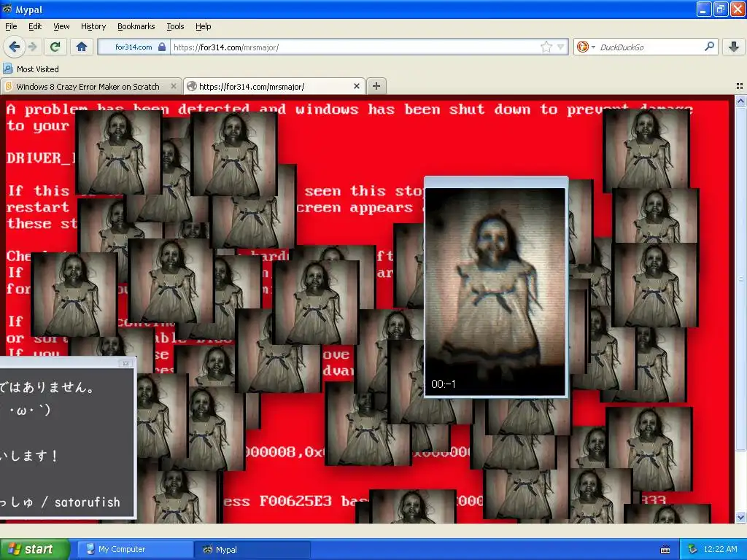Select the Mypal taskbar button
This screenshot has width=747, height=560.
point(252,549)
